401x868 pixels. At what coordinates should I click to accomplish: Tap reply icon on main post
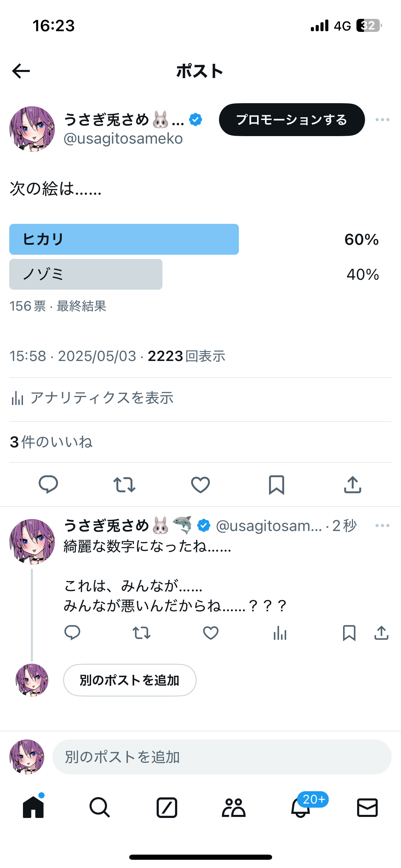point(48,484)
